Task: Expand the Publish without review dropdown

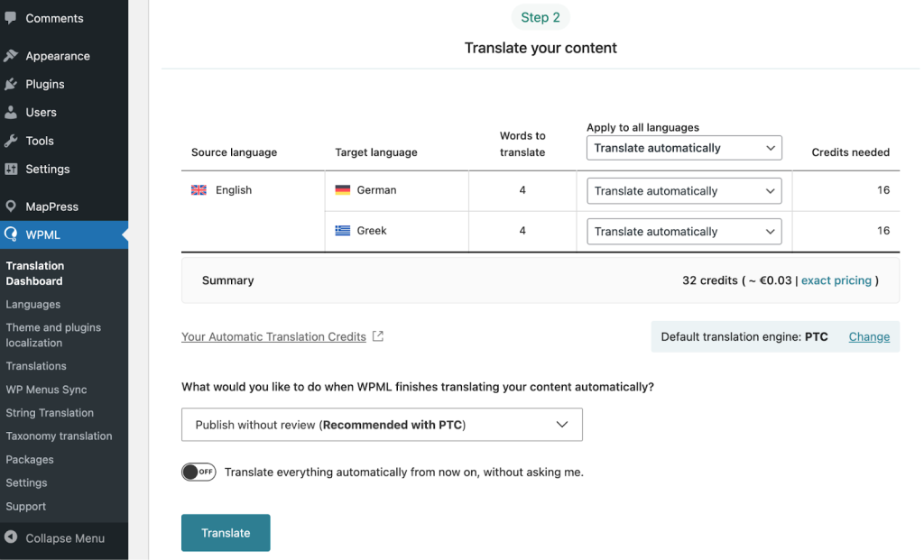Action: click(382, 425)
